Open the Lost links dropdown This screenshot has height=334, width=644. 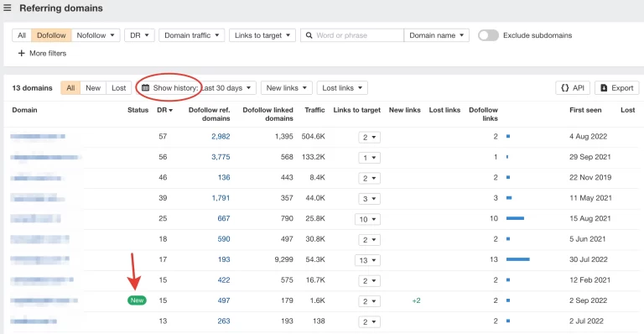(x=342, y=88)
